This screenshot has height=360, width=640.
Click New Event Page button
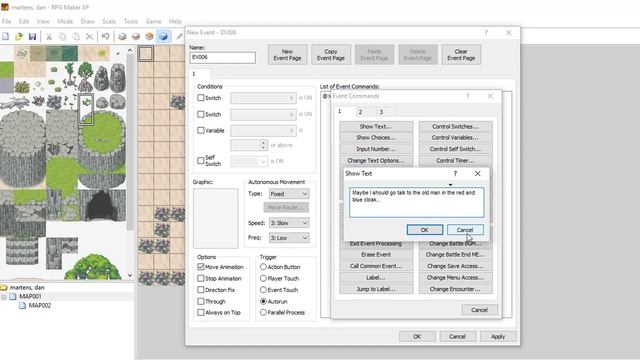coord(287,55)
